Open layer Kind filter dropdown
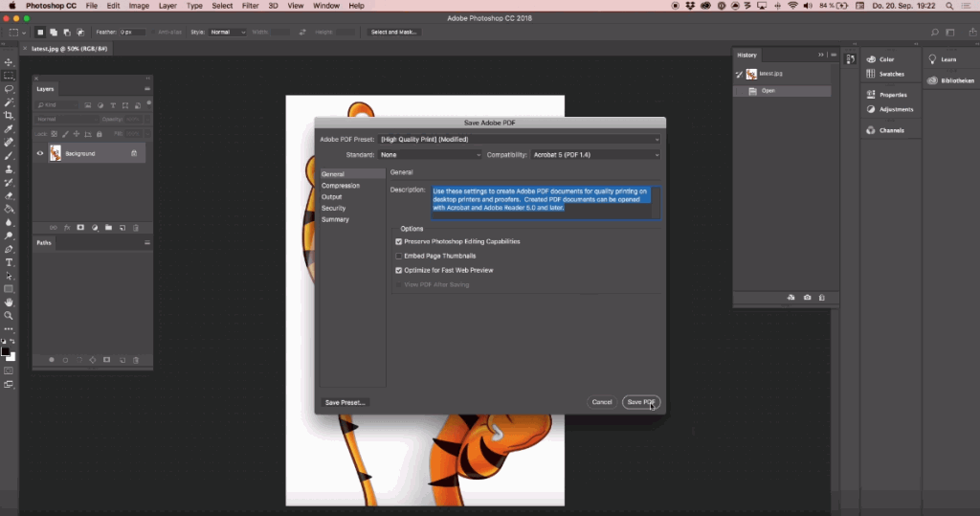The width and height of the screenshot is (980, 516). (x=57, y=105)
